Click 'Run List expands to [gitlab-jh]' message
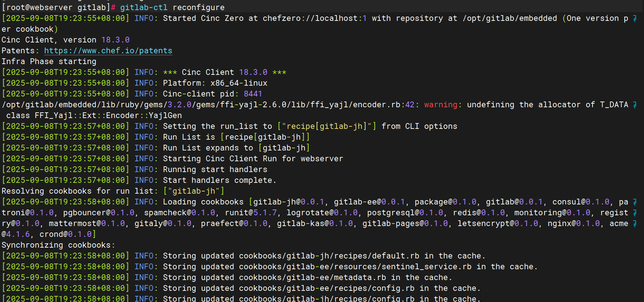Viewport: 644px width, 302px height. (236, 148)
